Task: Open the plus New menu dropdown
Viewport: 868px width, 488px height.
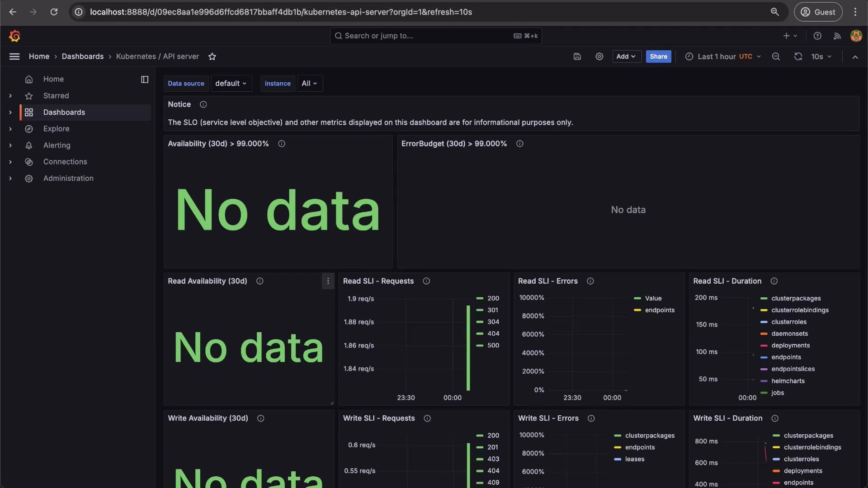Action: pyautogui.click(x=790, y=36)
